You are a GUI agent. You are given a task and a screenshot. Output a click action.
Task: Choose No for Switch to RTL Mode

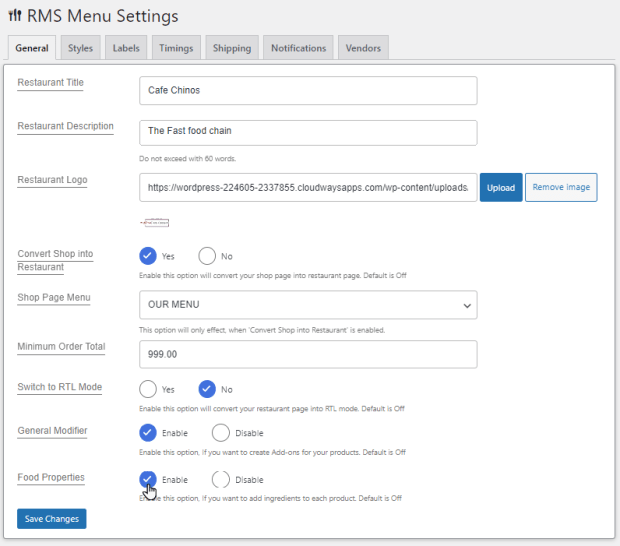click(207, 389)
